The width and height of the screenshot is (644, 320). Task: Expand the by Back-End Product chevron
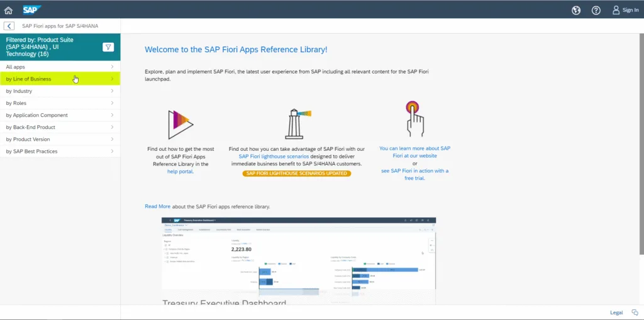tap(112, 127)
